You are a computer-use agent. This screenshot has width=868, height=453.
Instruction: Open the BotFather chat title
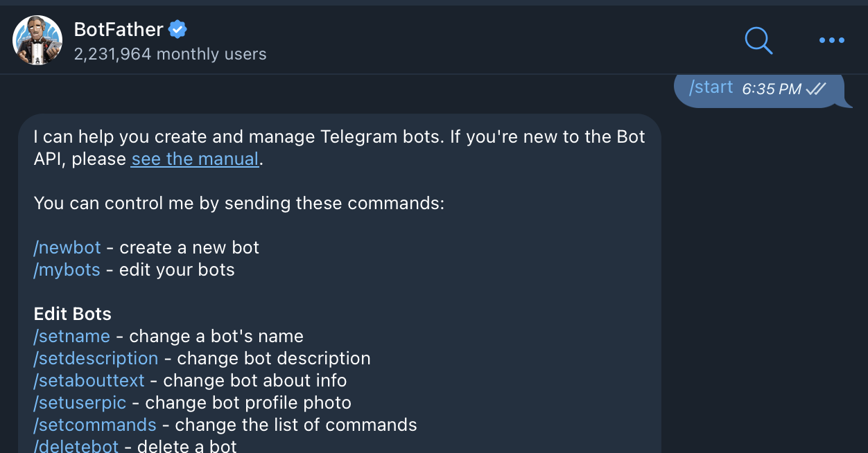click(x=119, y=30)
